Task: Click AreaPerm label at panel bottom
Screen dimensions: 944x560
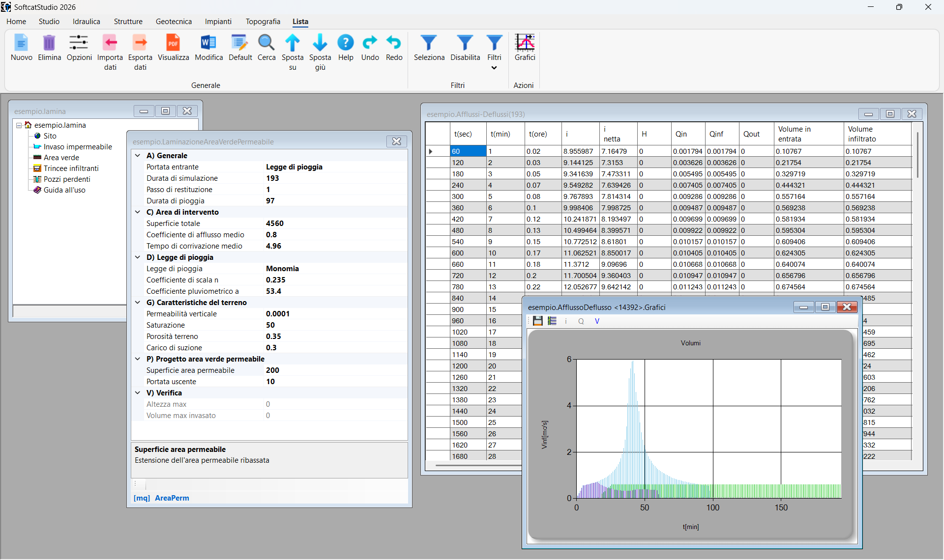Action: click(172, 498)
